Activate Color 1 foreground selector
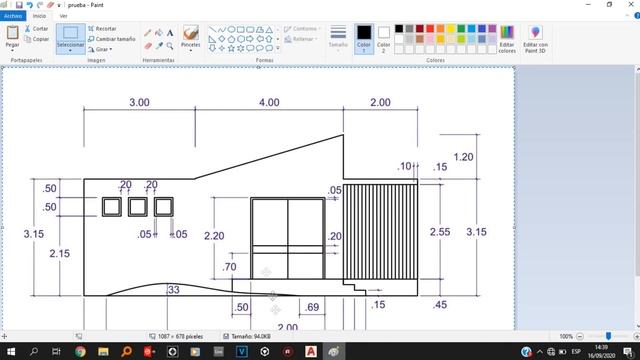Viewport: 640px width, 360px height. pyautogui.click(x=364, y=39)
